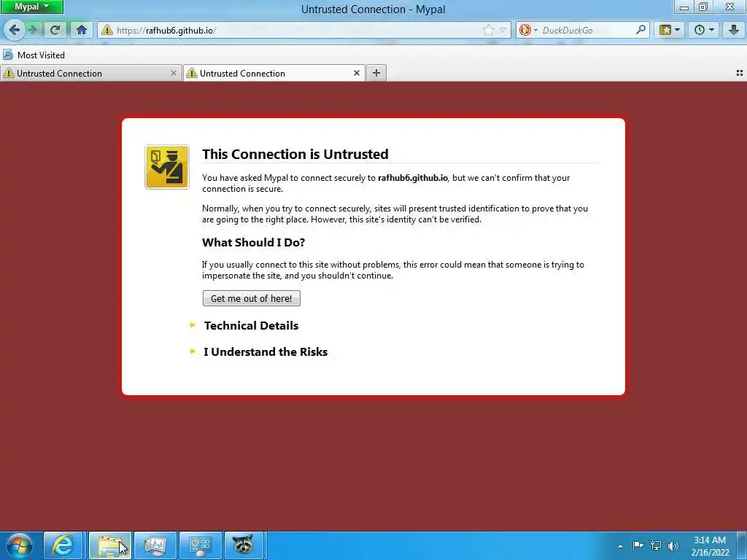Open a new tab with plus button
Image resolution: width=747 pixels, height=560 pixels.
pos(376,73)
